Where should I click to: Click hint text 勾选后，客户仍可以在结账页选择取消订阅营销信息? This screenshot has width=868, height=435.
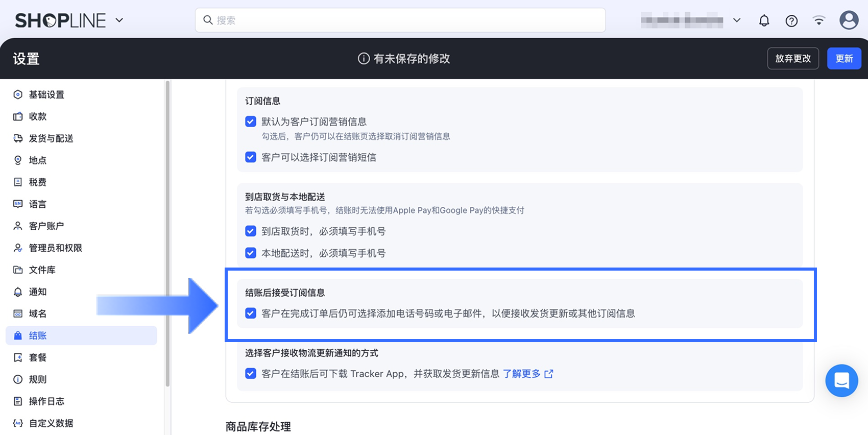point(356,136)
